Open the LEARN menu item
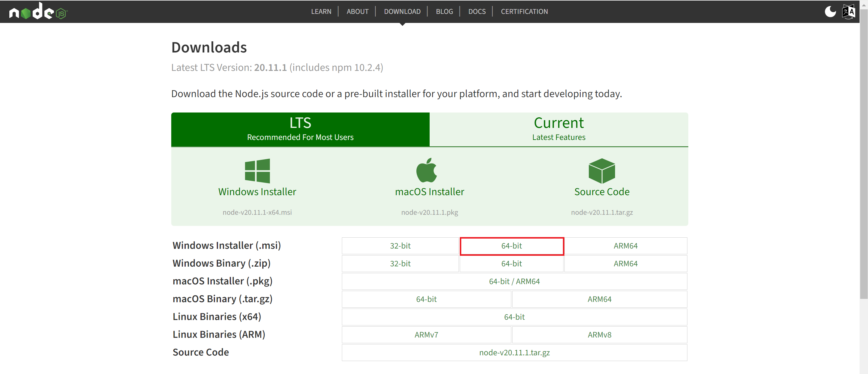This screenshot has width=868, height=374. pos(321,12)
